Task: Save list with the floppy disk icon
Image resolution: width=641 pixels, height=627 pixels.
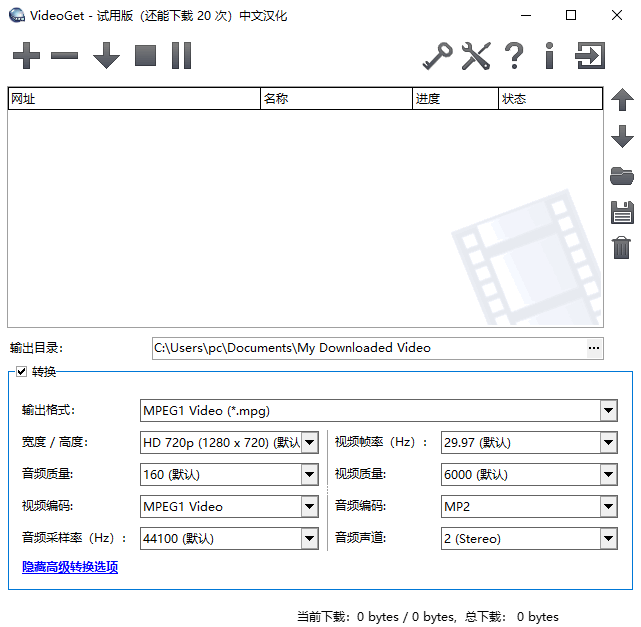Action: coord(622,213)
